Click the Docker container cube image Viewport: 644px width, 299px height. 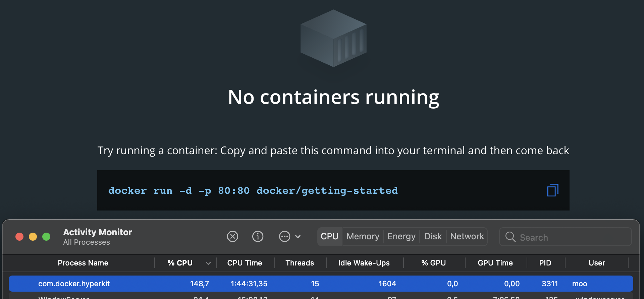[333, 38]
